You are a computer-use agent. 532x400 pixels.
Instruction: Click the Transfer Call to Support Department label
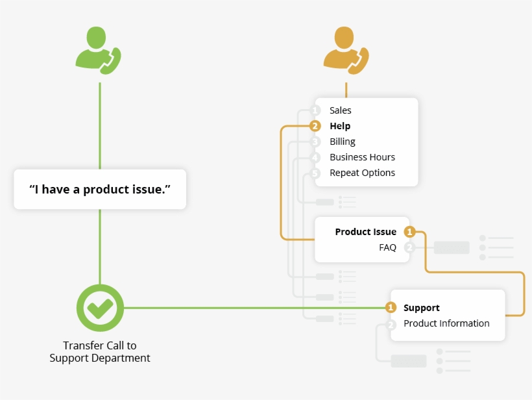[x=100, y=351]
